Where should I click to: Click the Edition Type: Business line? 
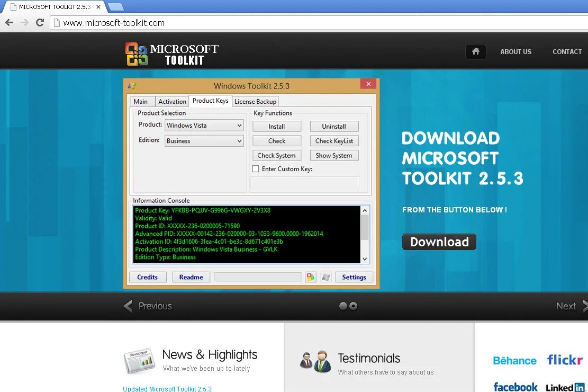[x=165, y=257]
